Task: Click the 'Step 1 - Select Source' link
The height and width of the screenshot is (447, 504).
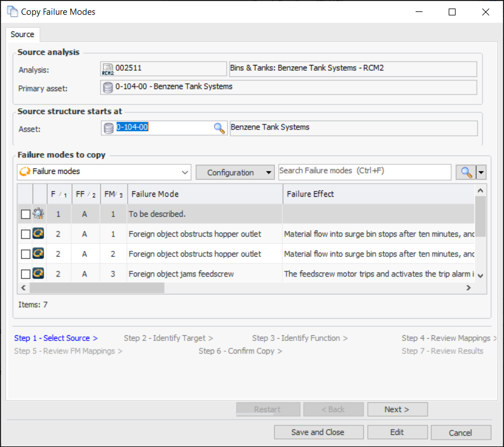Action: [x=56, y=338]
